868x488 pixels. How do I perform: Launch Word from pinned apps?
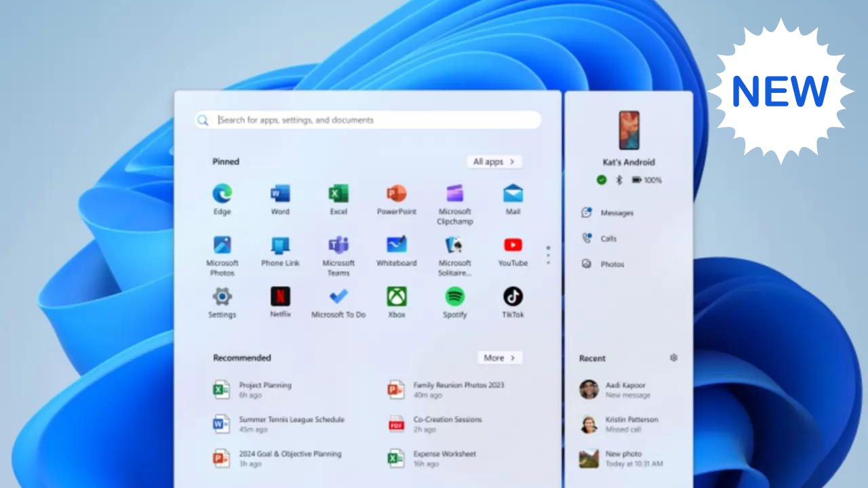point(280,199)
